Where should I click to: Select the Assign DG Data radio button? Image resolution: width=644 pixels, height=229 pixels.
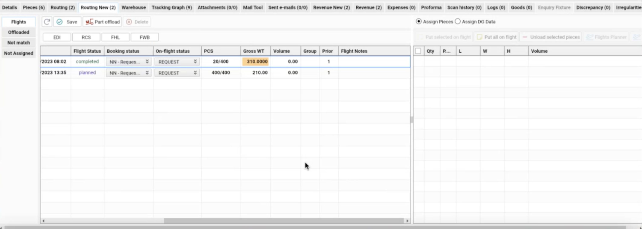tap(458, 22)
